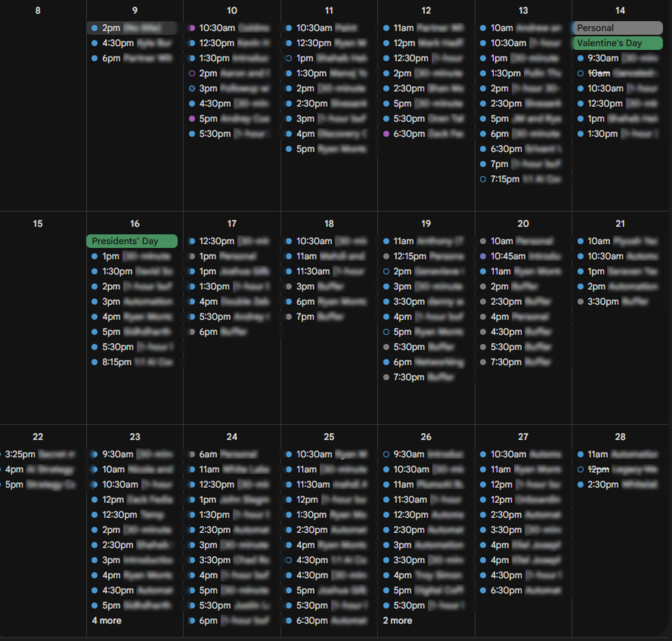Viewport: 672px width, 641px height.
Task: Select date 9 in the calendar
Action: point(135,11)
